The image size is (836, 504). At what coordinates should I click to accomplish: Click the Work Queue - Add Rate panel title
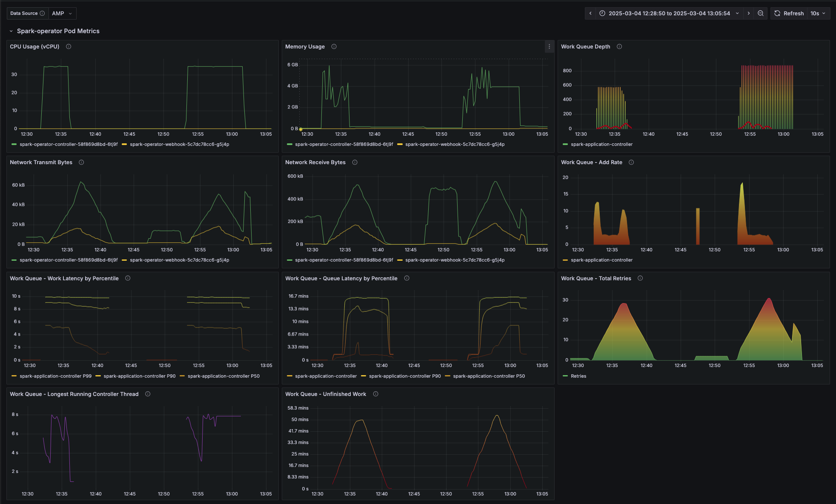click(x=591, y=162)
